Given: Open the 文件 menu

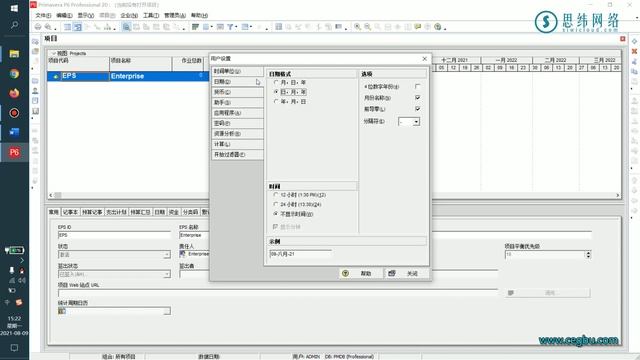Looking at the screenshot, I should click(43, 16).
